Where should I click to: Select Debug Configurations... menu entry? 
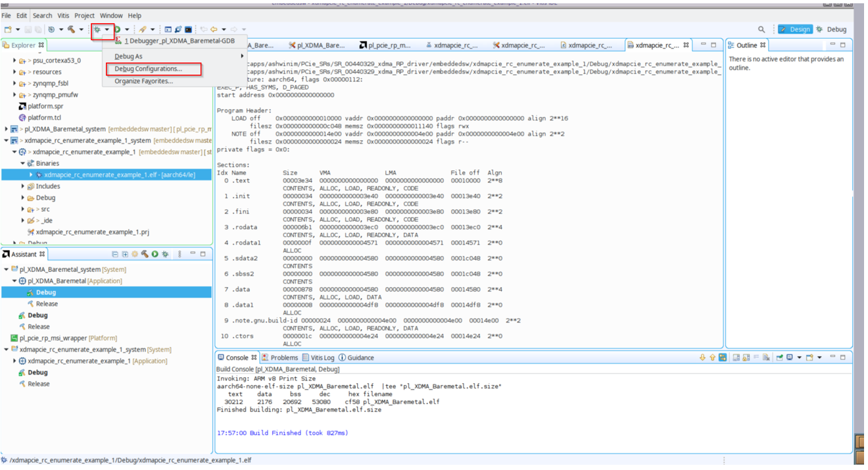click(x=148, y=69)
